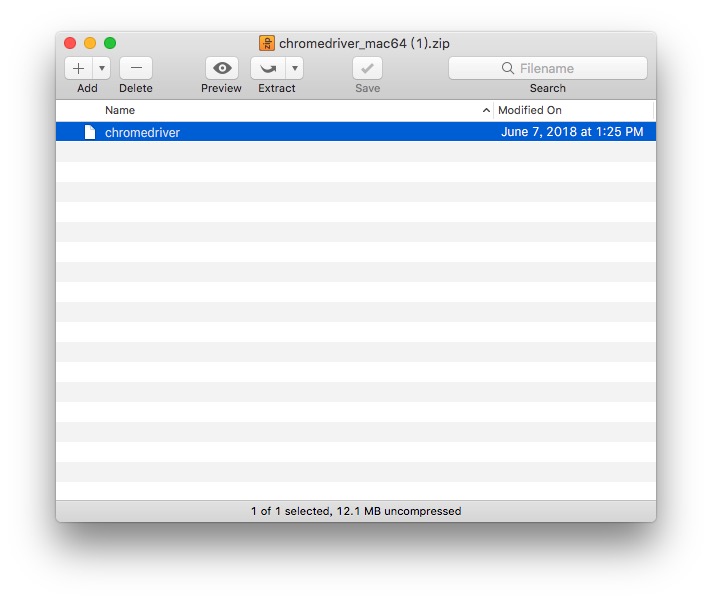Click the Delete minus button
Image resolution: width=712 pixels, height=602 pixels.
click(136, 68)
